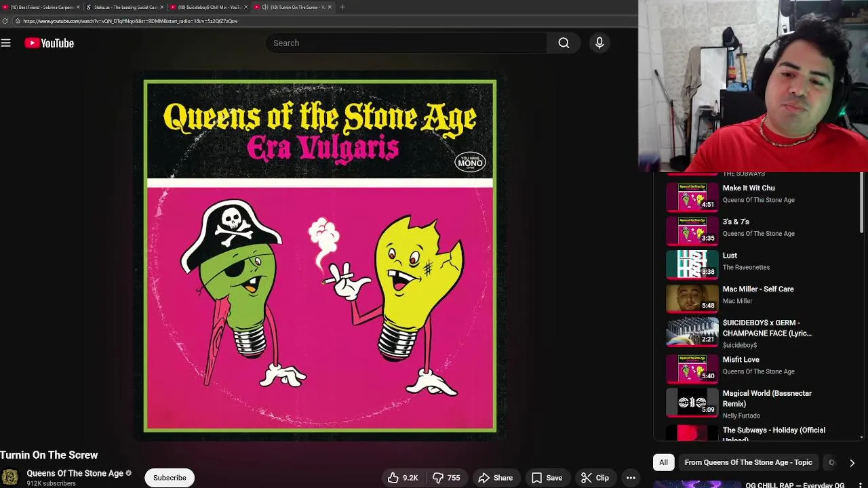Image resolution: width=868 pixels, height=488 pixels.
Task: Open the channel avatar next to Subscribe
Action: 10,478
